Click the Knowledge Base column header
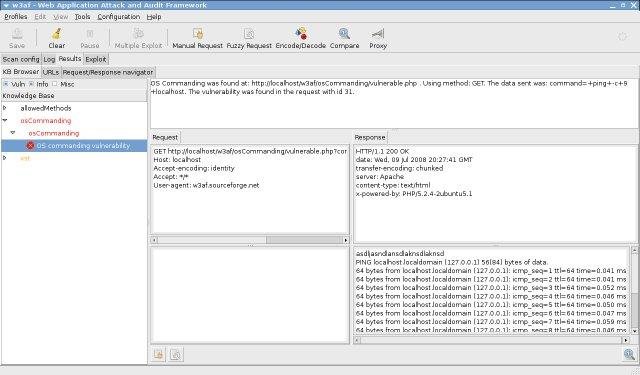Image resolution: width=640 pixels, height=375 pixels. click(74, 95)
